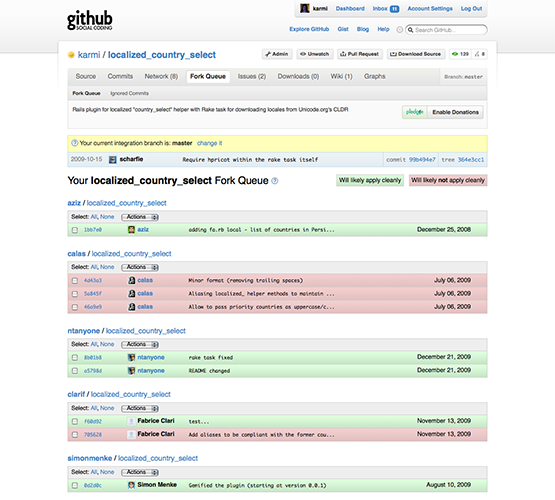The width and height of the screenshot is (555, 500).
Task: Click the Admin button
Action: [277, 54]
